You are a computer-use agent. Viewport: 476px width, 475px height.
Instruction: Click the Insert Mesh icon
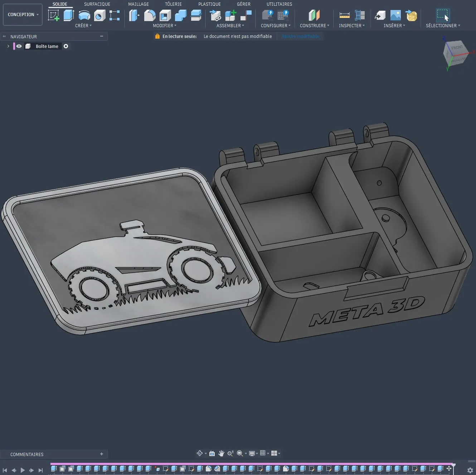tap(411, 15)
